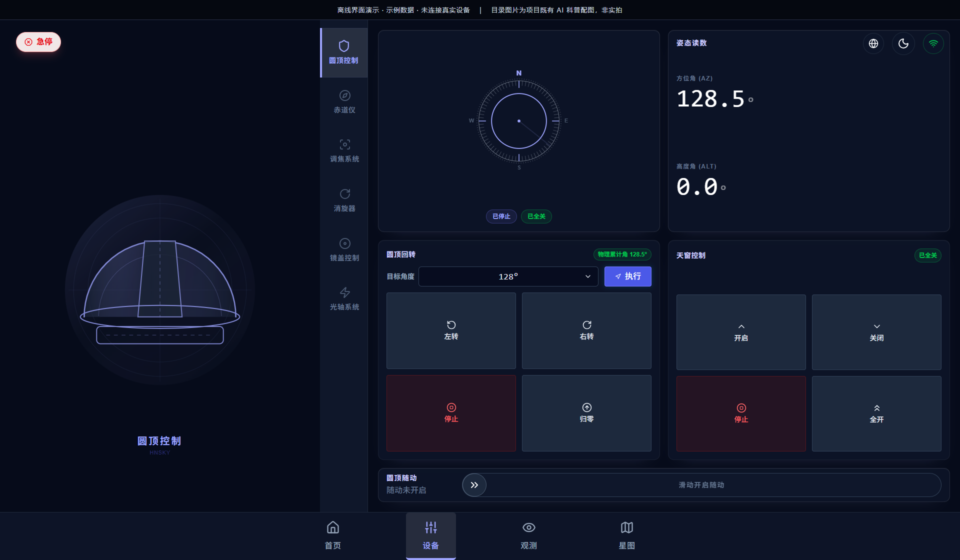960x560 pixels.
Task: Open the 赤道仪 compass sidebar item
Action: pyautogui.click(x=344, y=102)
